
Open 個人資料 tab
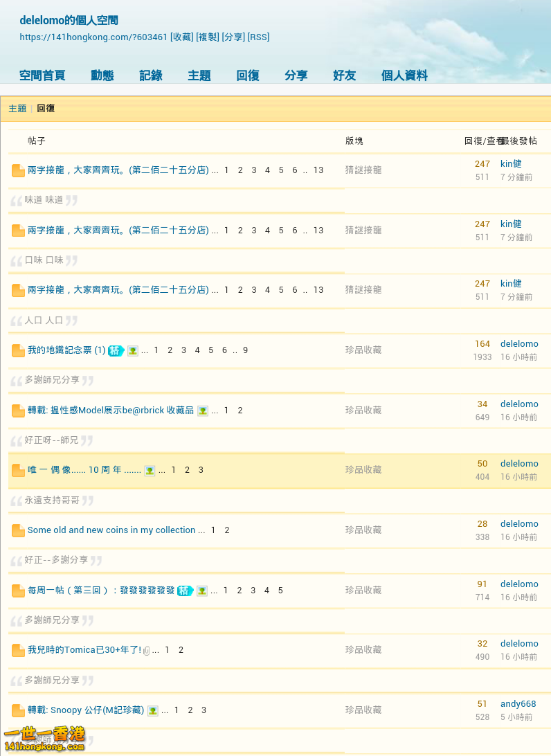(404, 75)
